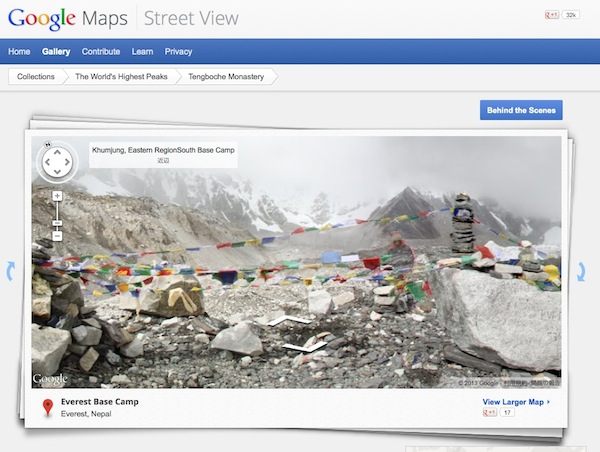Open the Privacy page
The image size is (600, 452).
coord(178,52)
